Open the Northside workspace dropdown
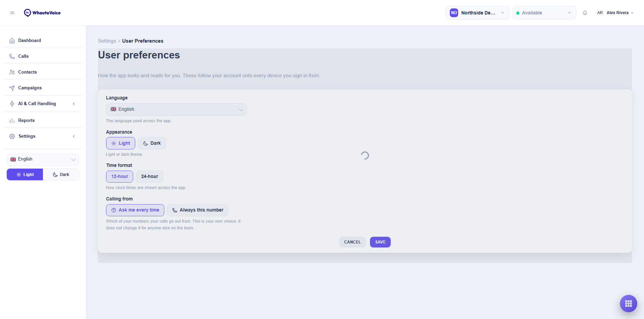Screen dimensions: 644x319 point(478,13)
